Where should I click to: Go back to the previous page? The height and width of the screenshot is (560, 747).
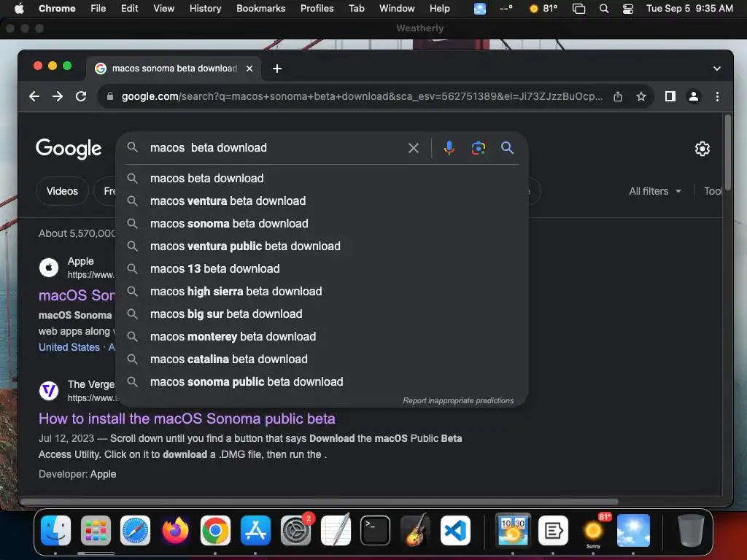click(34, 96)
